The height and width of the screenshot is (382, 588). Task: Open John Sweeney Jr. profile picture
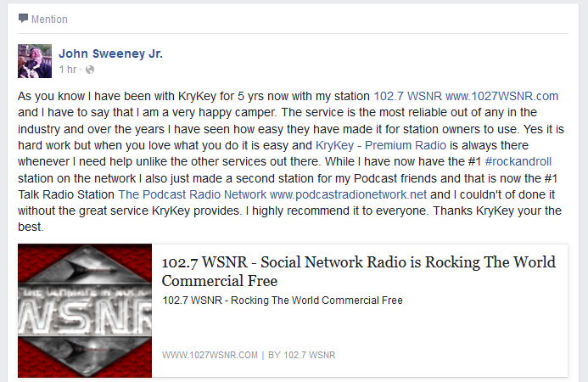tap(35, 61)
